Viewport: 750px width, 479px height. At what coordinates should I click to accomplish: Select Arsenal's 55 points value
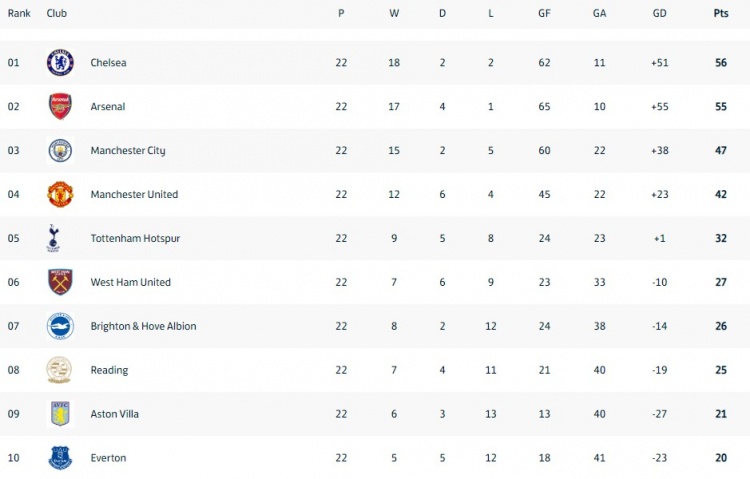721,106
